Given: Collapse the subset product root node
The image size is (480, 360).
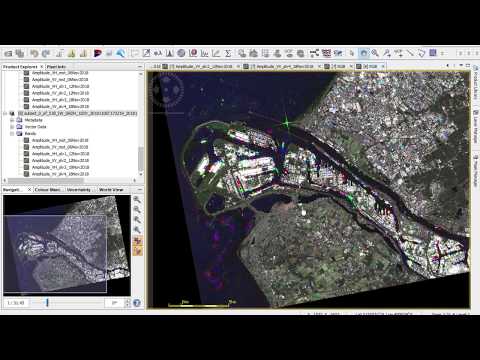Looking at the screenshot, I should tap(5, 113).
